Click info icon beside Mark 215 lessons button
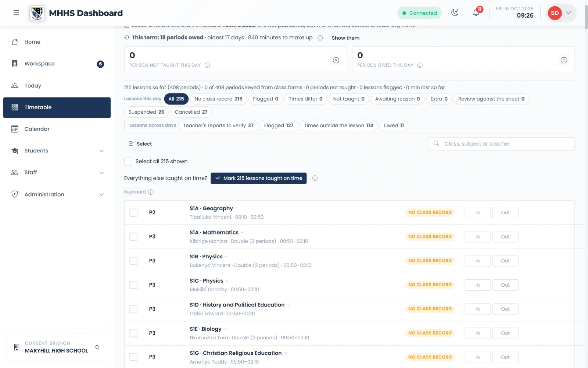588x368 pixels. pyautogui.click(x=315, y=178)
